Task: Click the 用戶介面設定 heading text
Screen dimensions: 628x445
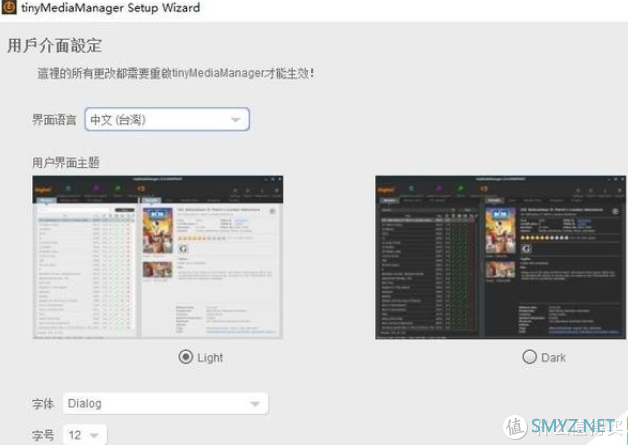Action: click(x=54, y=45)
